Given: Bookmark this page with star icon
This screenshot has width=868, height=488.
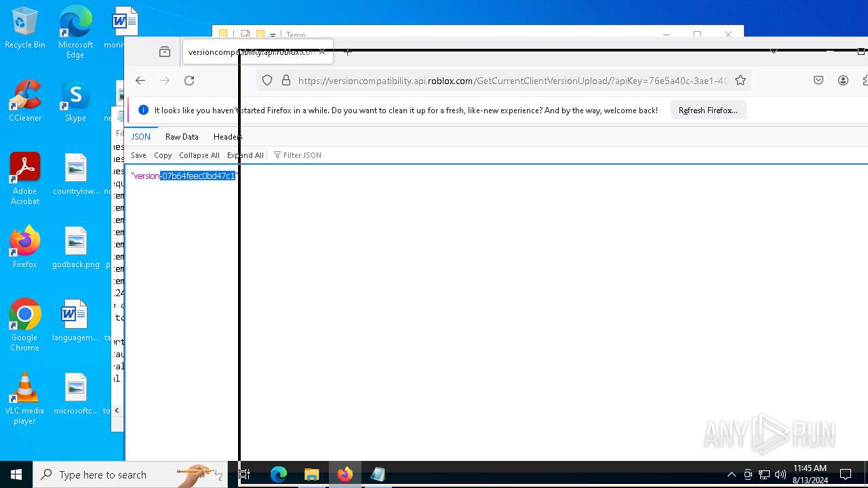Looking at the screenshot, I should tap(741, 81).
